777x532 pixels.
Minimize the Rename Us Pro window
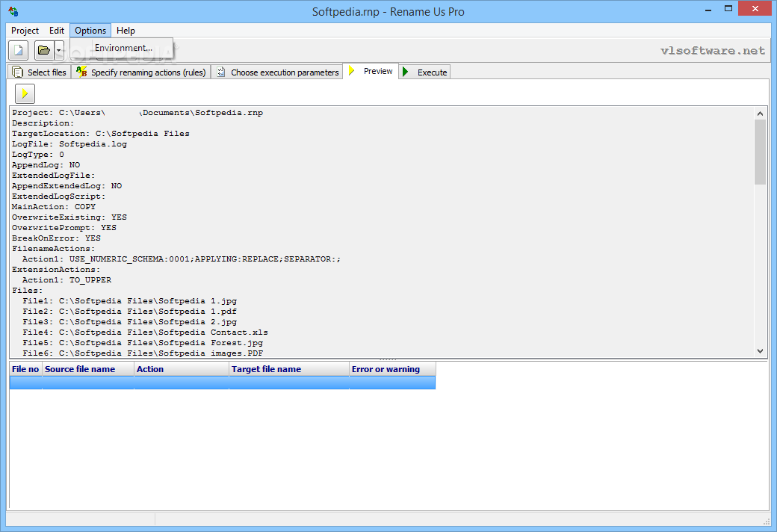(x=708, y=10)
